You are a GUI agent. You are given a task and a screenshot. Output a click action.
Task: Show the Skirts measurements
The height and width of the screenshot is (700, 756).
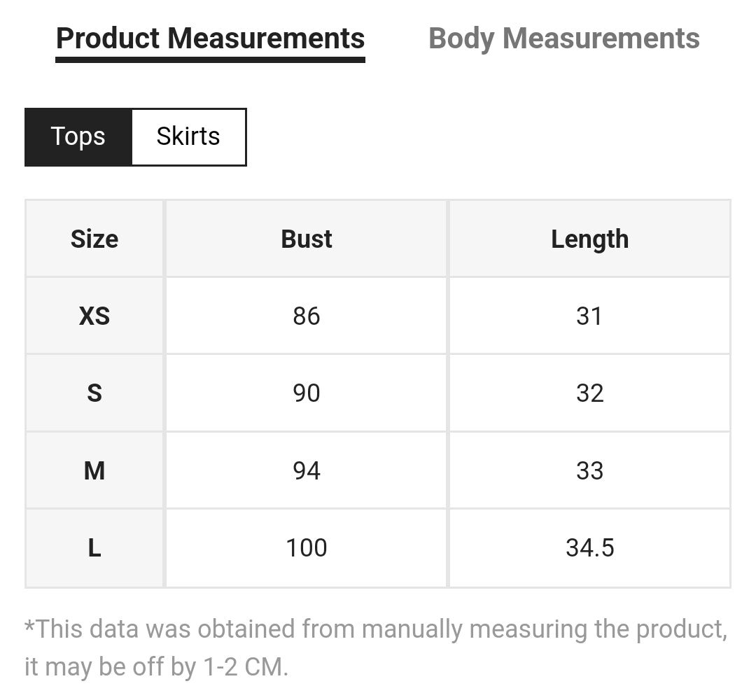(188, 136)
